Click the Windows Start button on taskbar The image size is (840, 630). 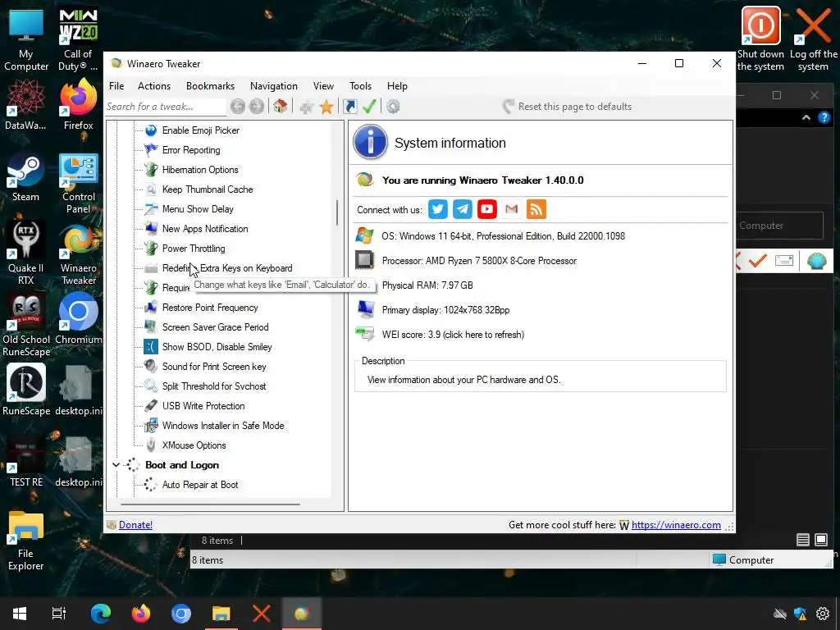[20, 614]
